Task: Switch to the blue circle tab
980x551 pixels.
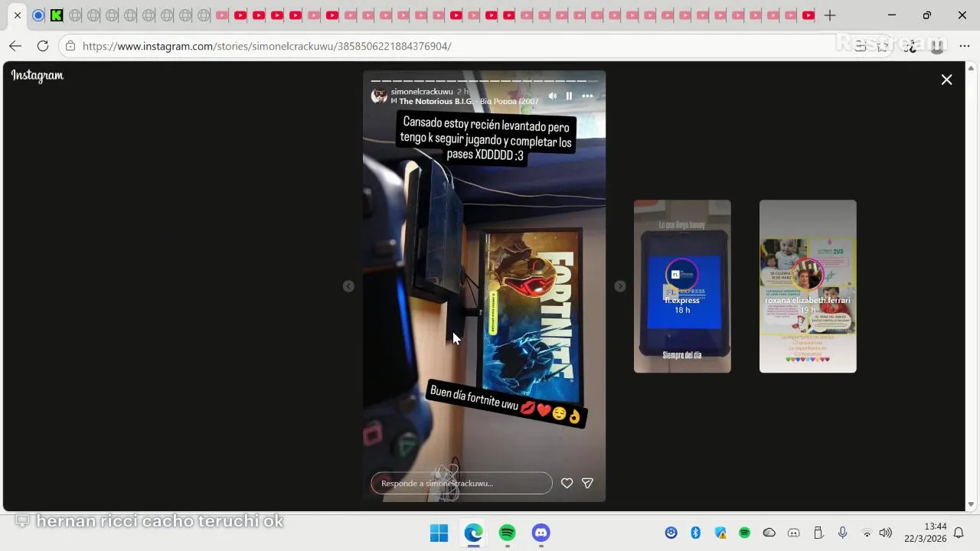Action: (x=38, y=15)
